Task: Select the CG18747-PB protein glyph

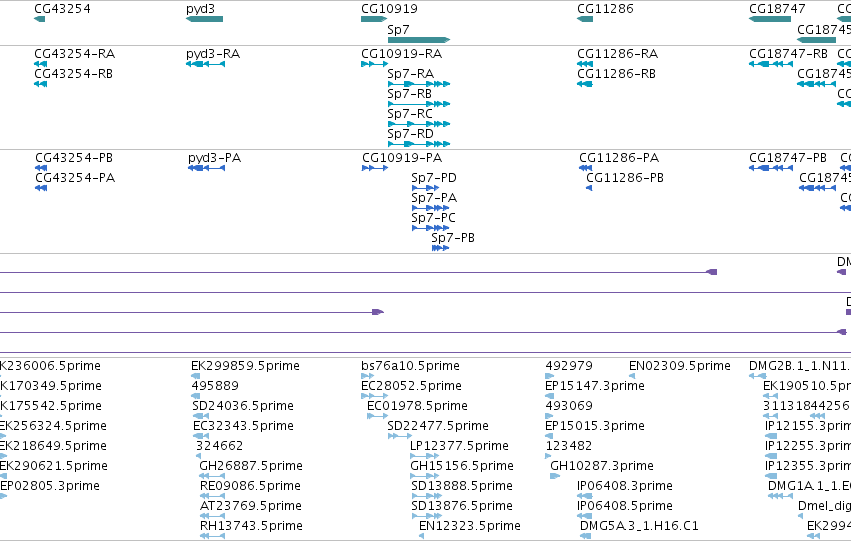Action: pos(771,168)
